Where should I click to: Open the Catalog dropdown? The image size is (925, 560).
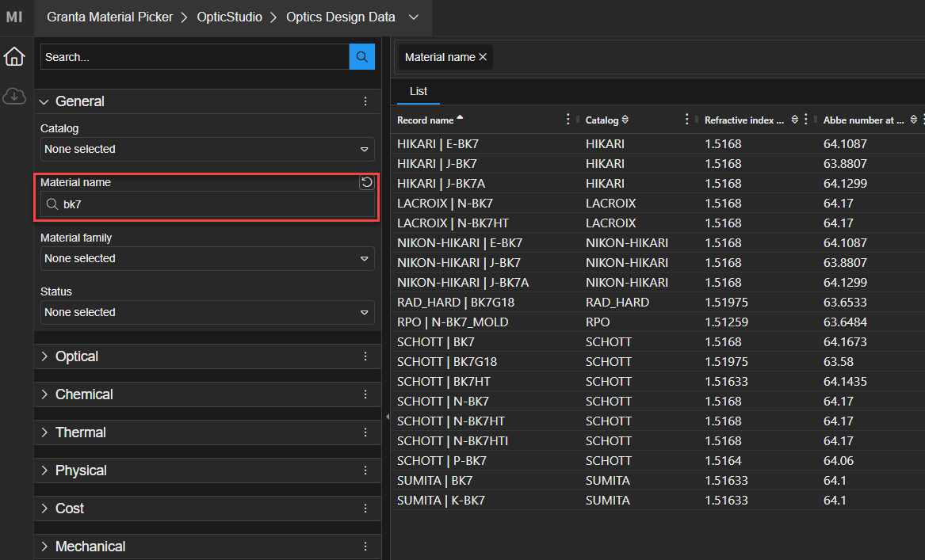click(207, 149)
